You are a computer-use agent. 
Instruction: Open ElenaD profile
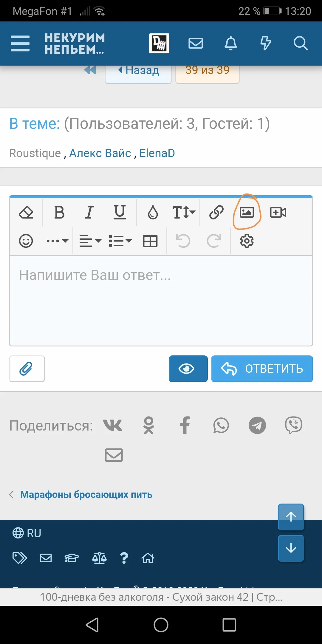tap(157, 153)
